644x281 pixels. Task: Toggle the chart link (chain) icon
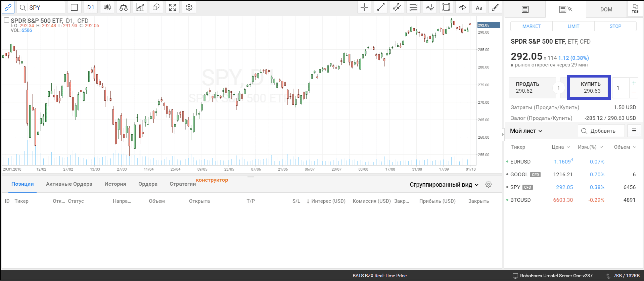(x=8, y=7)
